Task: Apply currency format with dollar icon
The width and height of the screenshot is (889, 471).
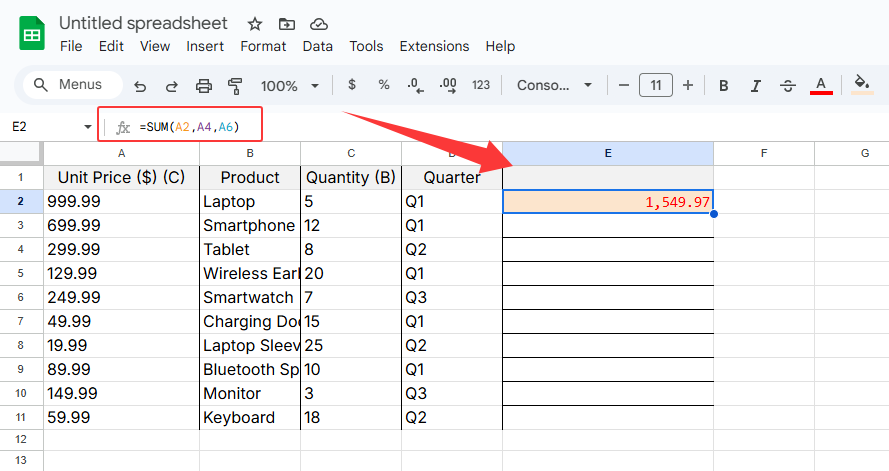Action: click(x=352, y=86)
